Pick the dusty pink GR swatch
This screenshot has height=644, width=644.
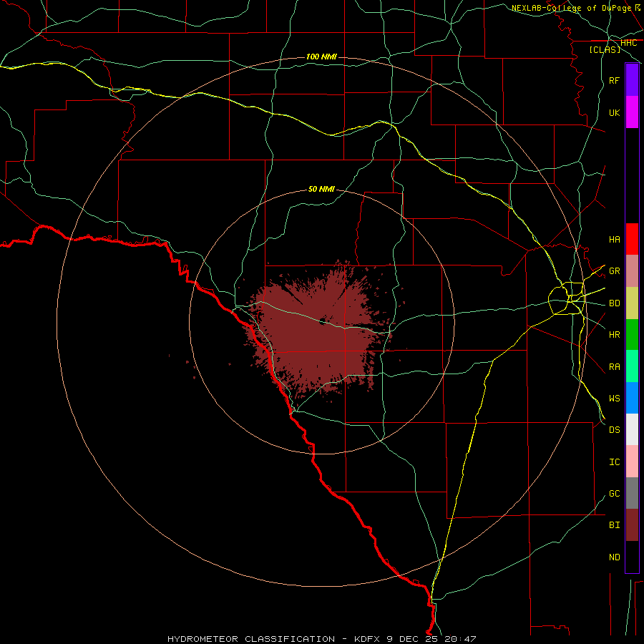[632, 271]
